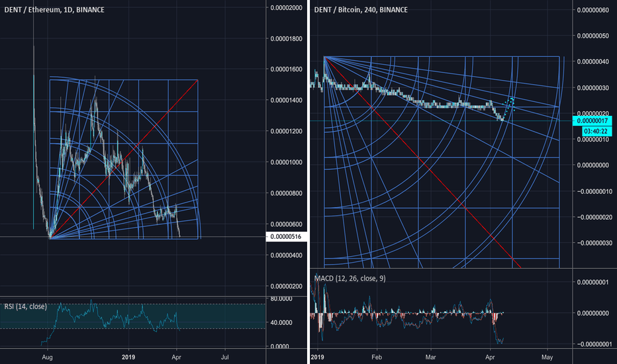This screenshot has height=364, width=617.
Task: Click the 0.00000800 price axis label
Action: [x=287, y=193]
